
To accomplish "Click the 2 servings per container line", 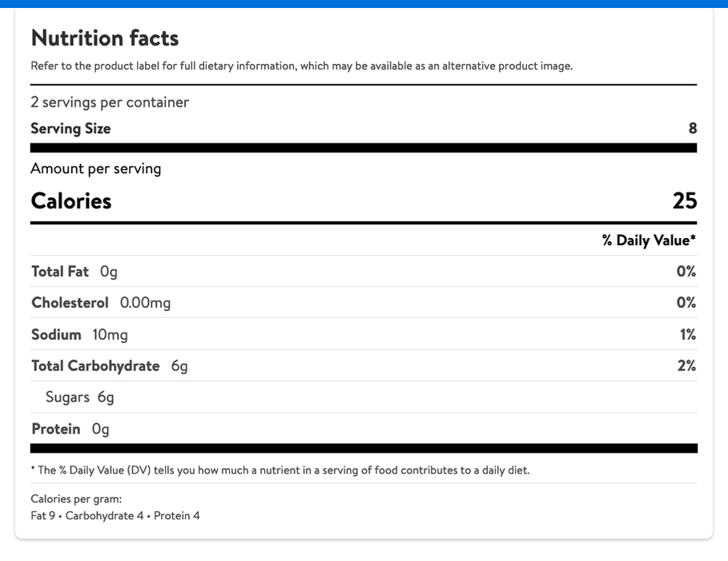I will tap(110, 103).
